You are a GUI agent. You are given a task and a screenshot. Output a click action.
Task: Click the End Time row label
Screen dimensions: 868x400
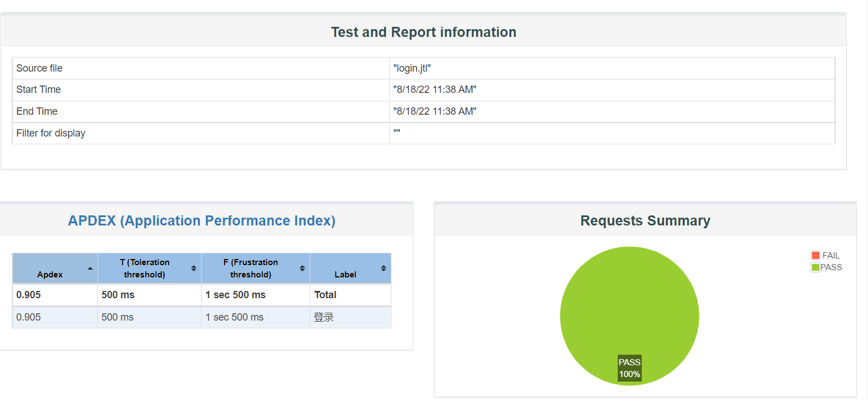point(37,111)
